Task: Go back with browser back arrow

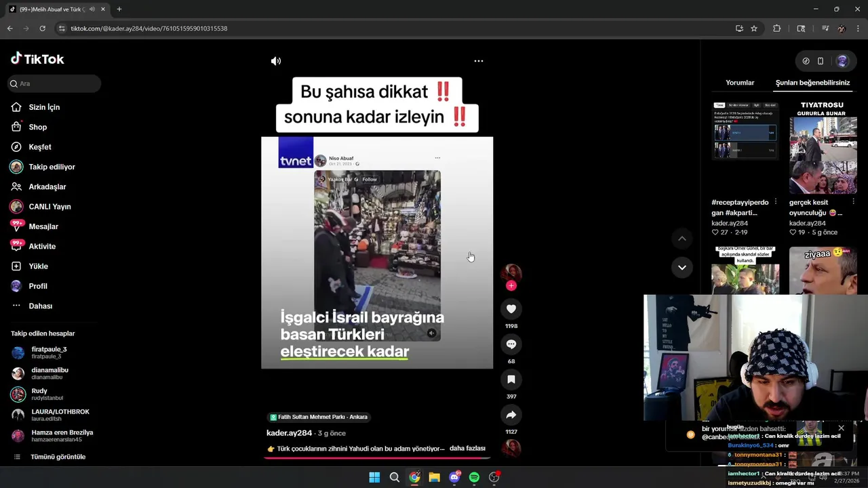Action: (x=9, y=28)
